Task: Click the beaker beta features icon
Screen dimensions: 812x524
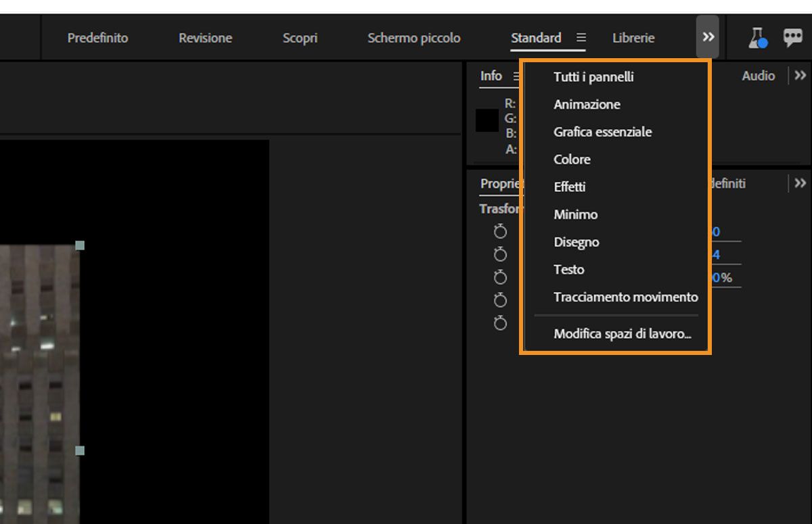Action: tap(757, 38)
